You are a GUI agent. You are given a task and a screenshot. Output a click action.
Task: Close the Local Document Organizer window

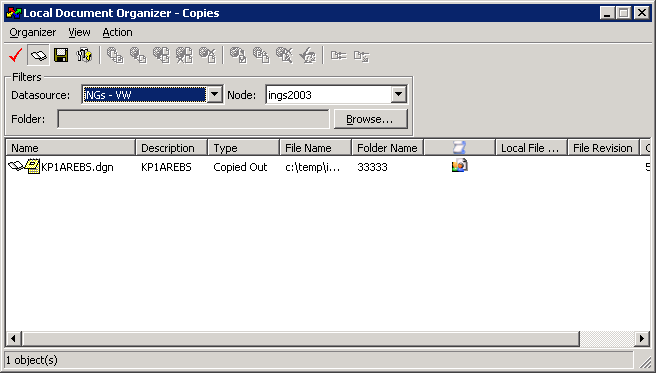click(642, 13)
